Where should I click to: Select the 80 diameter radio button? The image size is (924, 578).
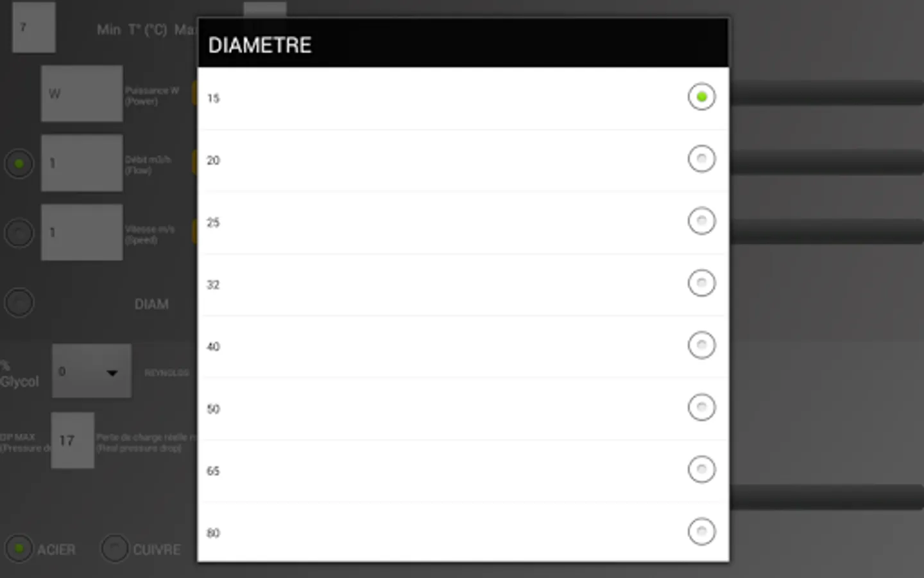click(701, 532)
